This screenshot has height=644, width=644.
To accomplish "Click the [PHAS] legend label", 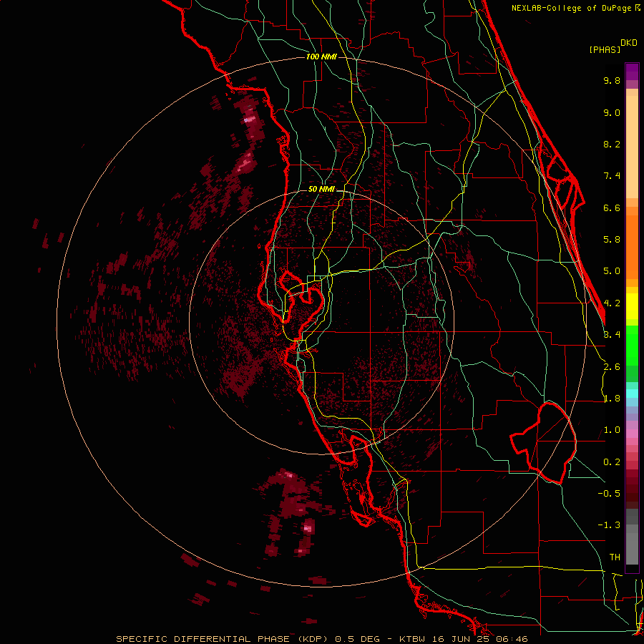I will point(605,49).
